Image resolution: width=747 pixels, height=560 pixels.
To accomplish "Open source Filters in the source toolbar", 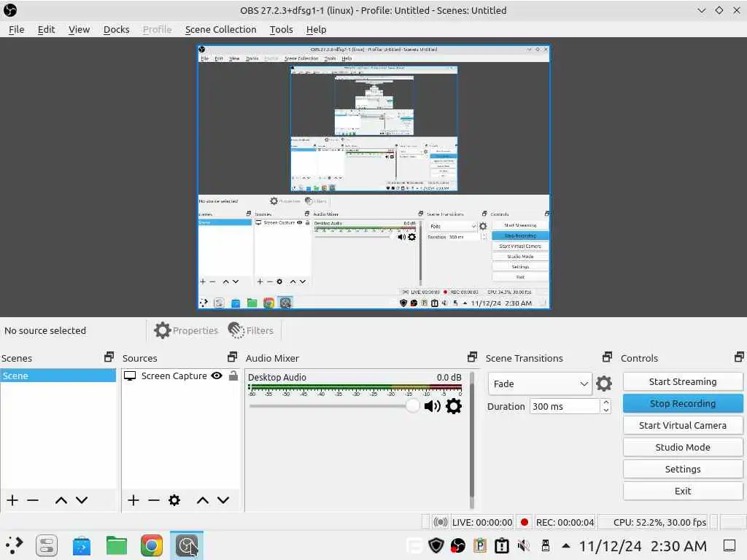I will (251, 330).
